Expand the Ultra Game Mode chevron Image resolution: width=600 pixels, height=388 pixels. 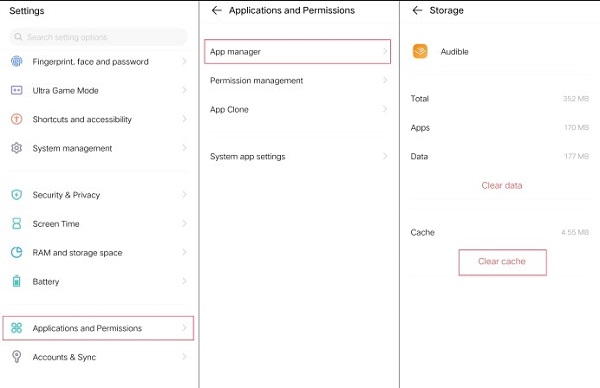click(x=184, y=90)
